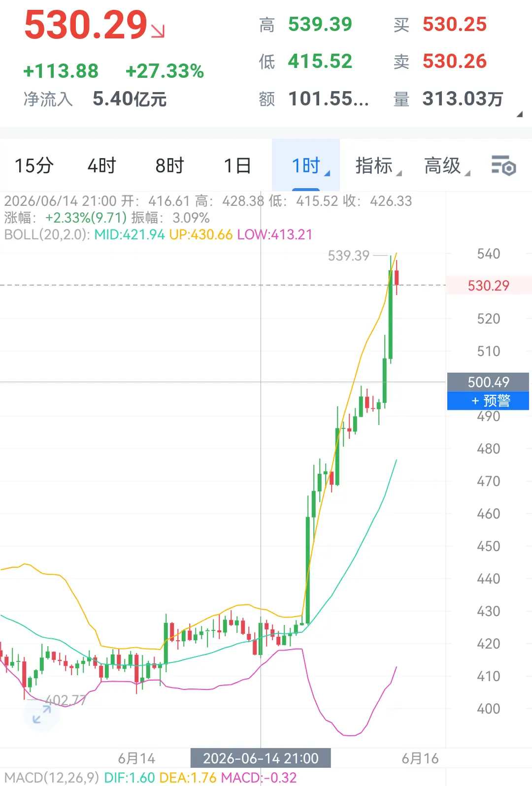The height and width of the screenshot is (786, 532).
Task: Tap the high price 539.39 value
Action: point(320,24)
